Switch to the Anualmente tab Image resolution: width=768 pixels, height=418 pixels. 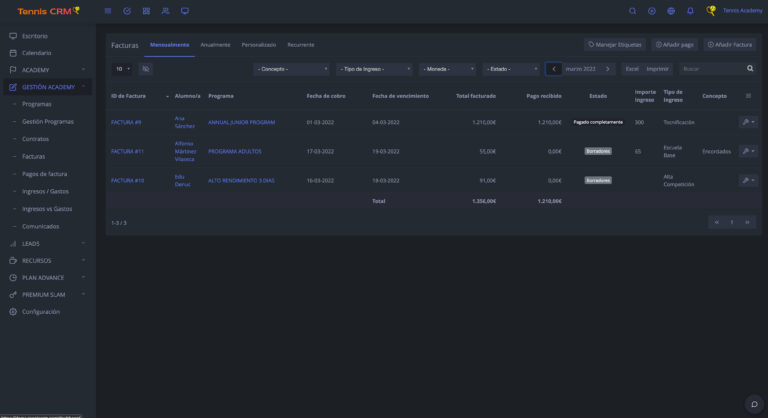[215, 45]
